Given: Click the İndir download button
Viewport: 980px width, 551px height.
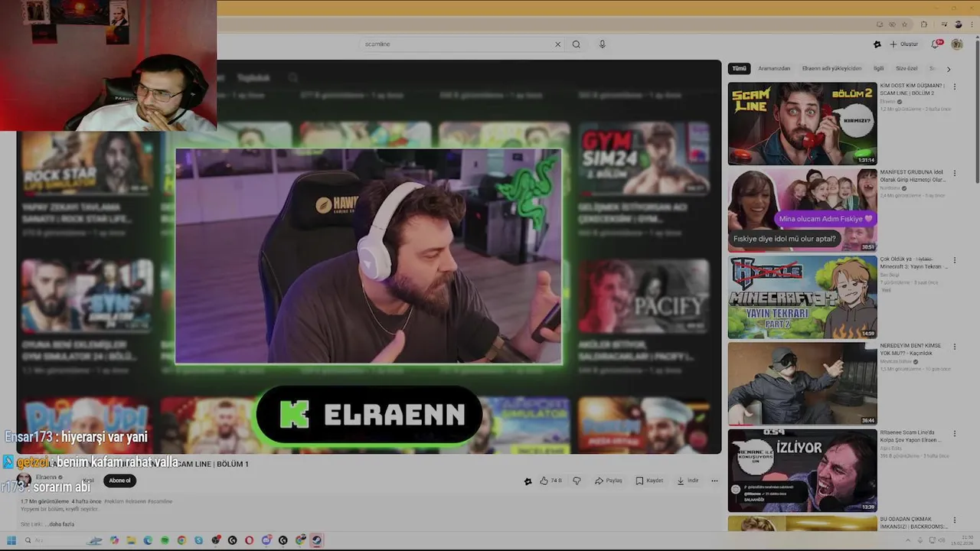Looking at the screenshot, I should tap(688, 481).
